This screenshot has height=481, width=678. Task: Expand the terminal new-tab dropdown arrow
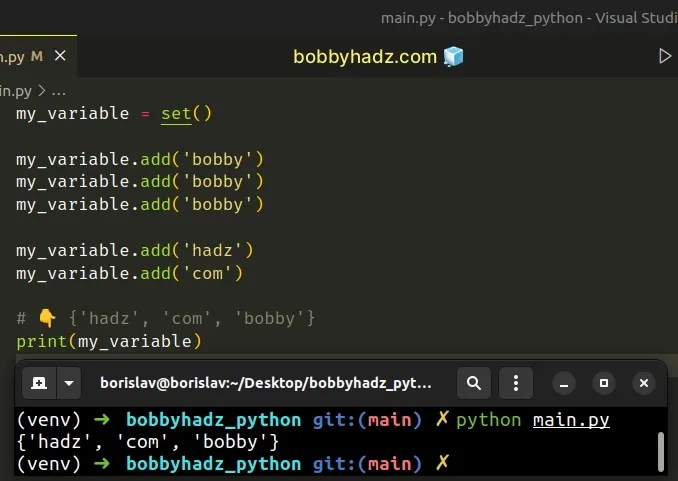coord(69,383)
